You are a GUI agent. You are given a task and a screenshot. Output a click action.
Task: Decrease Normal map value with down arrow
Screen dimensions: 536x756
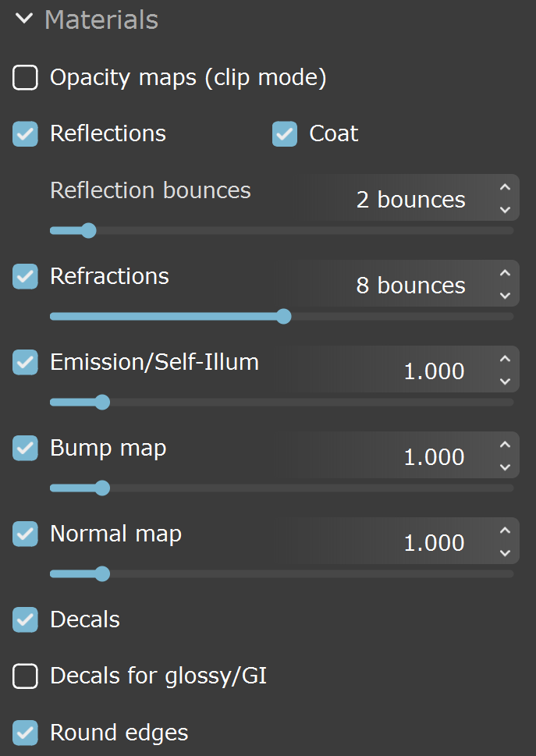[505, 553]
